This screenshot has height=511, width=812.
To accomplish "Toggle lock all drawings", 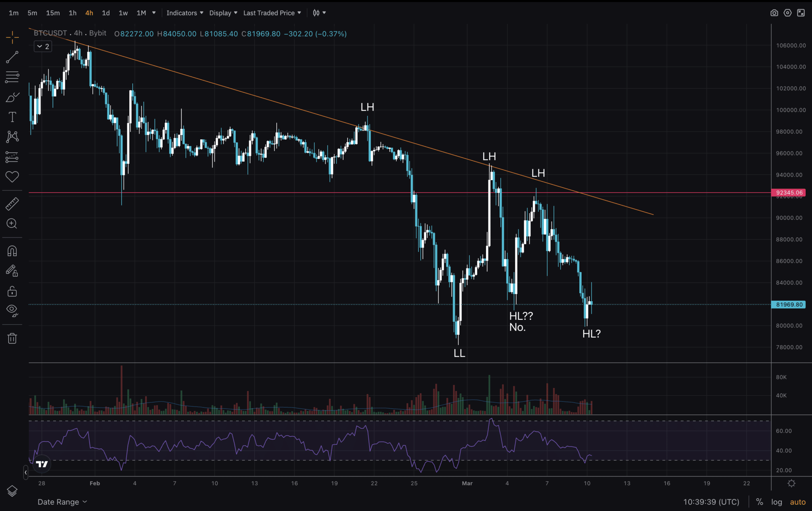I will coord(12,291).
